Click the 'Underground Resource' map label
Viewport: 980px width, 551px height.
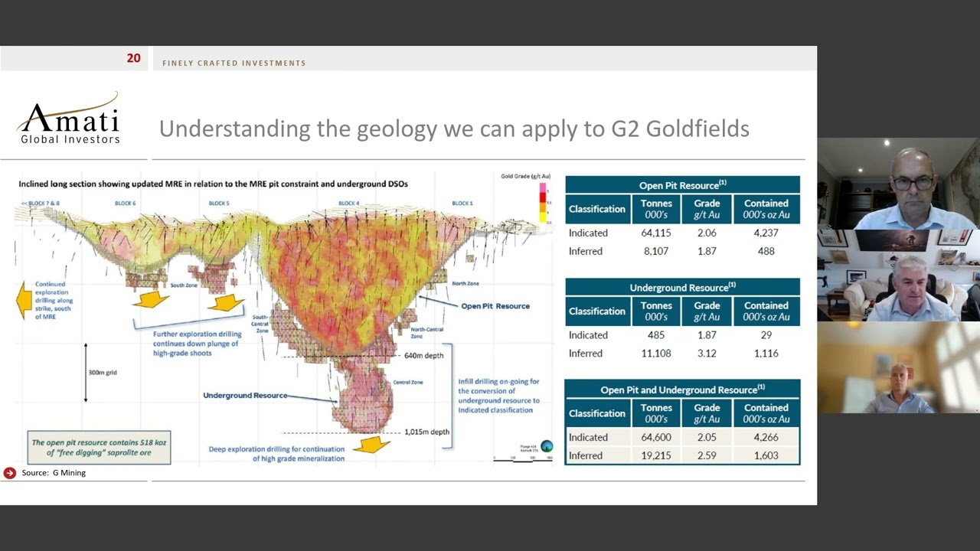245,396
